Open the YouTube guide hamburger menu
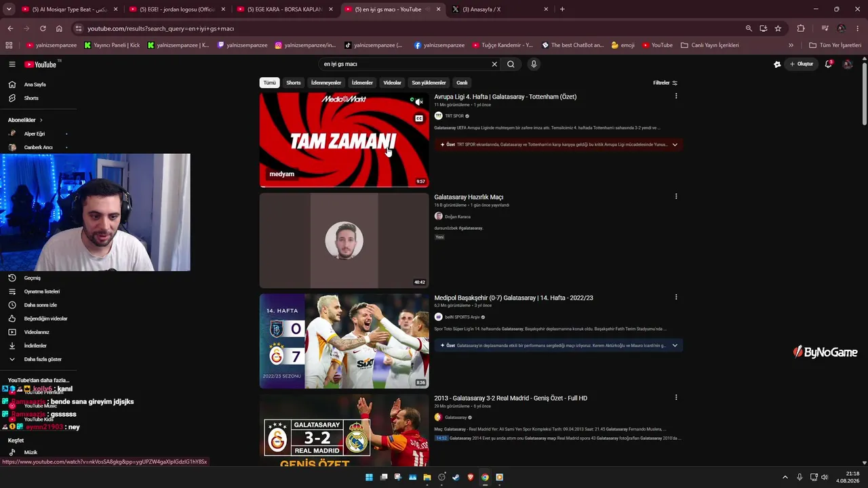The width and height of the screenshot is (868, 488). tap(12, 64)
